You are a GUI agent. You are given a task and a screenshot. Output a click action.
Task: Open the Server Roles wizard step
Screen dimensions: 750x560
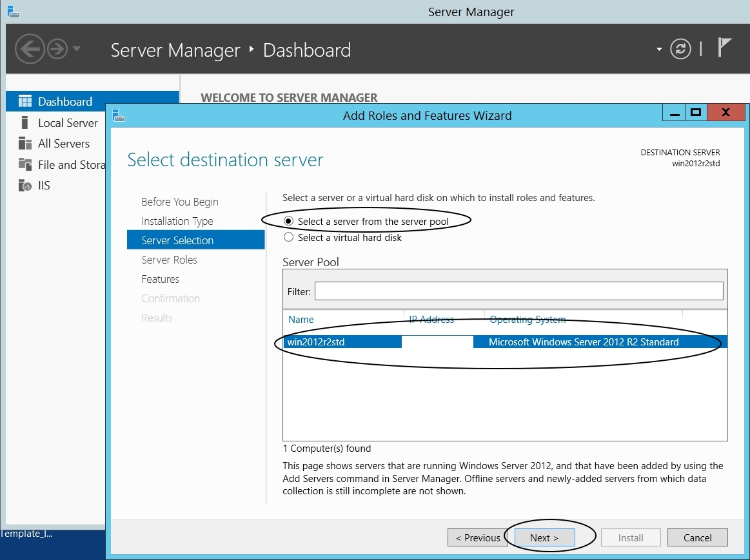coord(169,260)
